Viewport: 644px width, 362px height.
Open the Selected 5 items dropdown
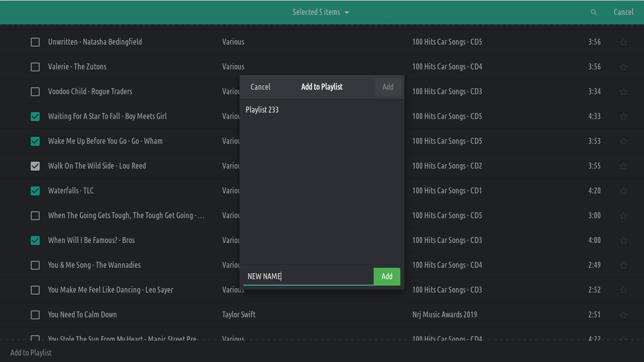(x=321, y=12)
